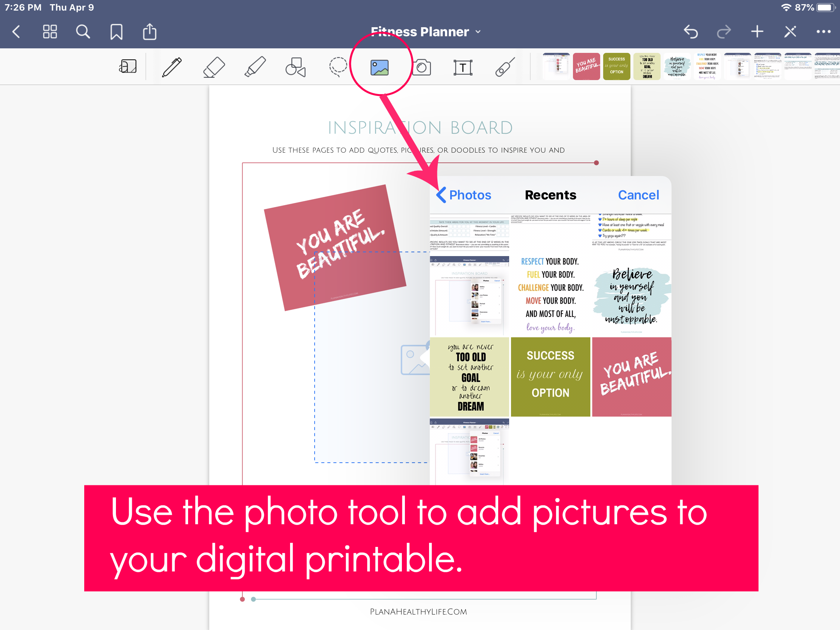The width and height of the screenshot is (840, 630).
Task: Select the 'Recents' album title
Action: pyautogui.click(x=550, y=195)
